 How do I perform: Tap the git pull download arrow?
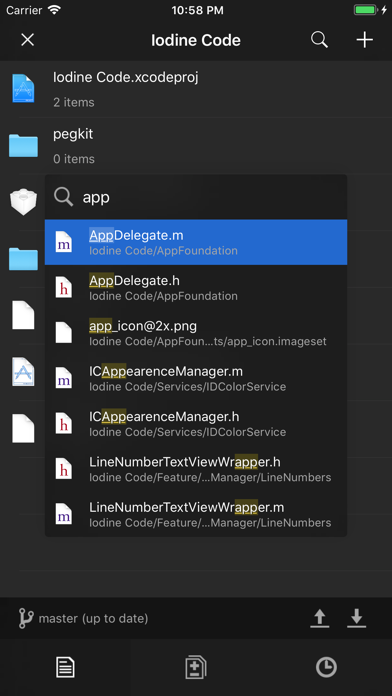pos(356,618)
